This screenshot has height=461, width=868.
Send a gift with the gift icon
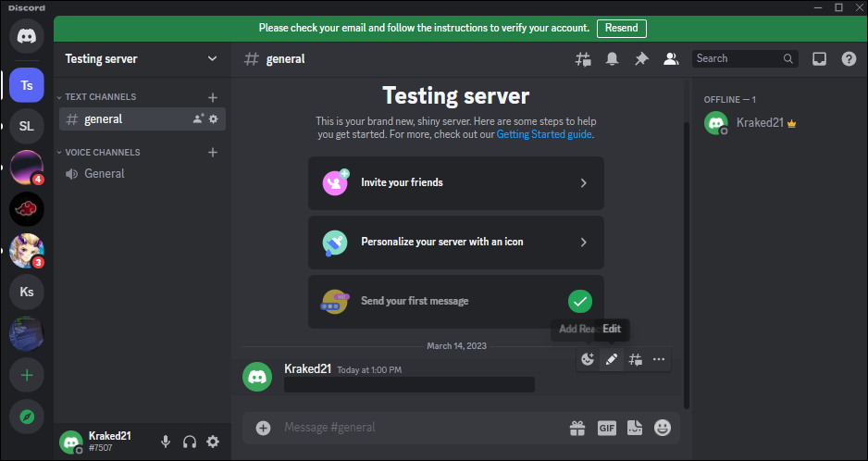click(x=577, y=428)
